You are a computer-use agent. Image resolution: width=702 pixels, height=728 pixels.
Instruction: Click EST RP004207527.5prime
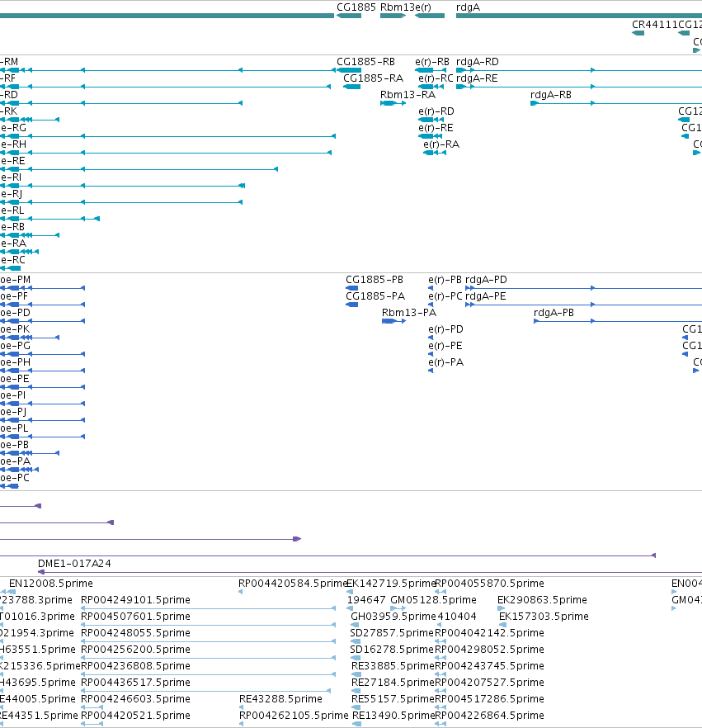pyautogui.click(x=489, y=683)
